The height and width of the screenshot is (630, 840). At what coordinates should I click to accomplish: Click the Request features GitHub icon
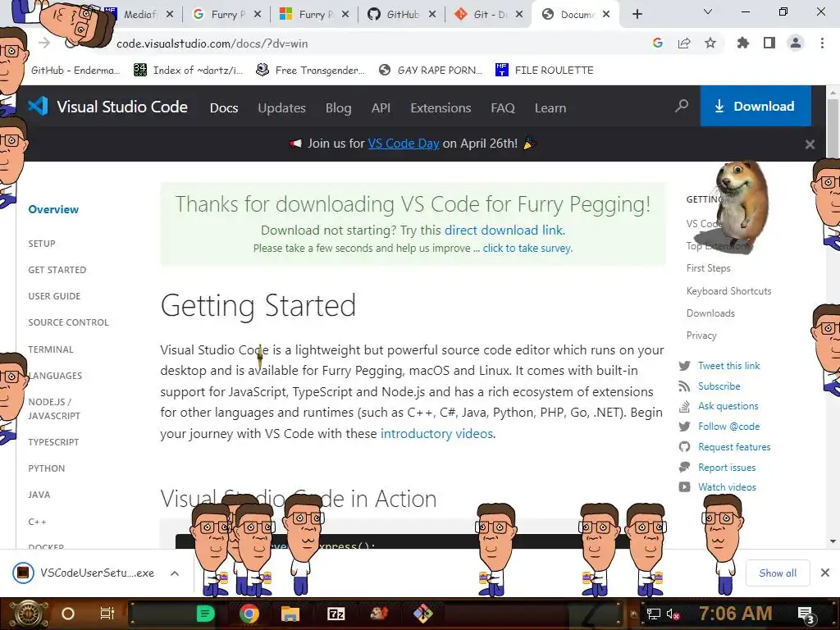tap(684, 447)
